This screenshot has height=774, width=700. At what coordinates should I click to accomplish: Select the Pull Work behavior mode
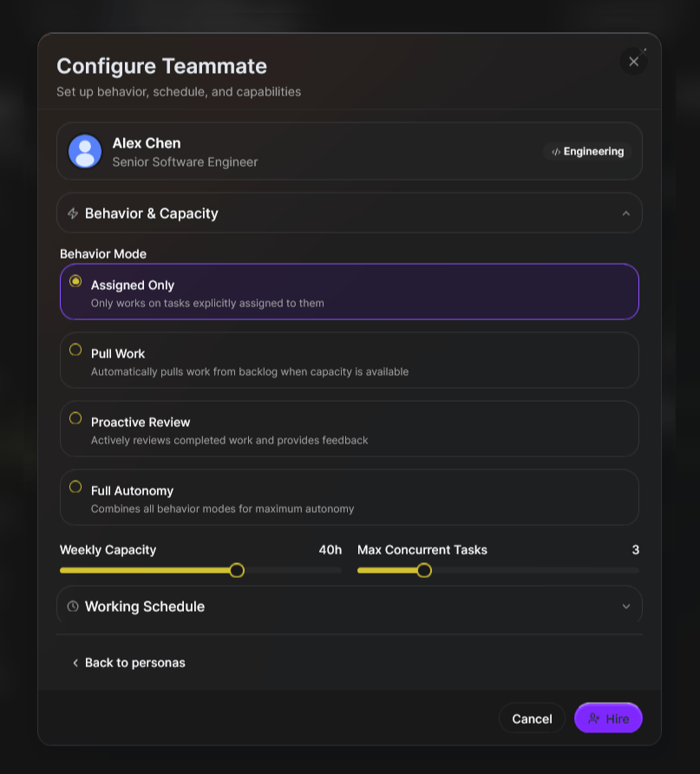75,350
